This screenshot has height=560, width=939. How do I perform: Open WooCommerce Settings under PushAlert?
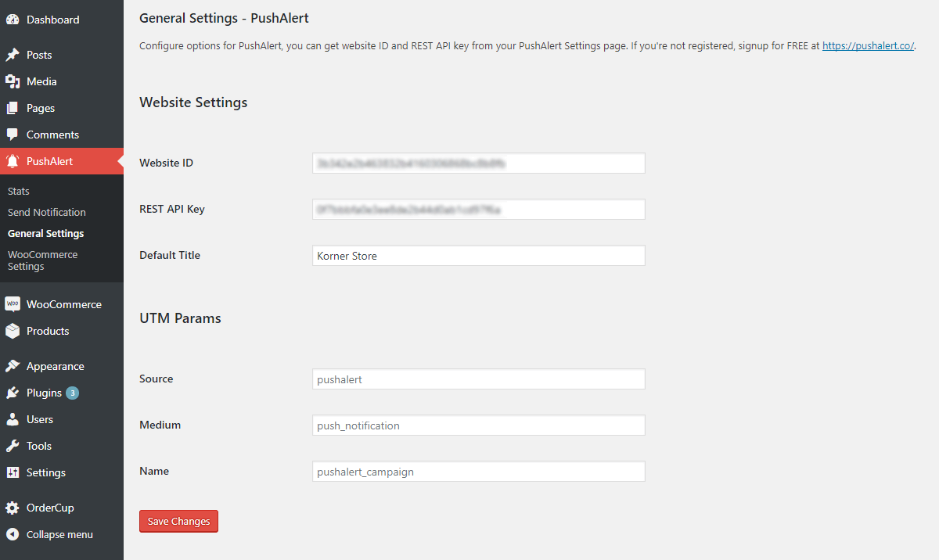[43, 260]
